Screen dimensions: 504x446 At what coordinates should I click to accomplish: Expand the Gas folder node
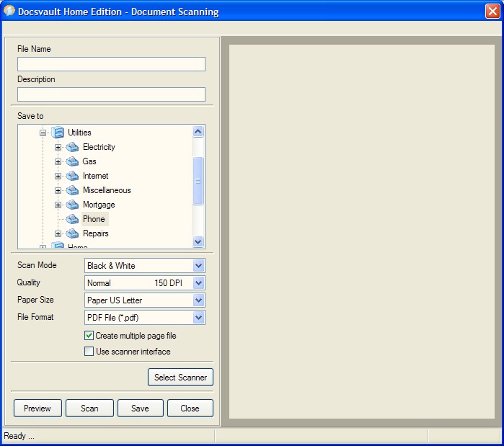(58, 162)
